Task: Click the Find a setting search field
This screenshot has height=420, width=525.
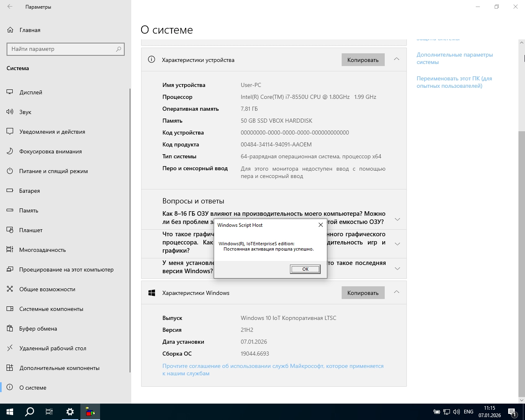Action: pos(66,49)
